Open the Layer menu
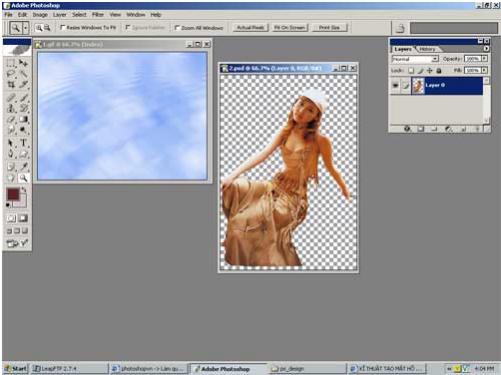The width and height of the screenshot is (501, 375). 59,15
